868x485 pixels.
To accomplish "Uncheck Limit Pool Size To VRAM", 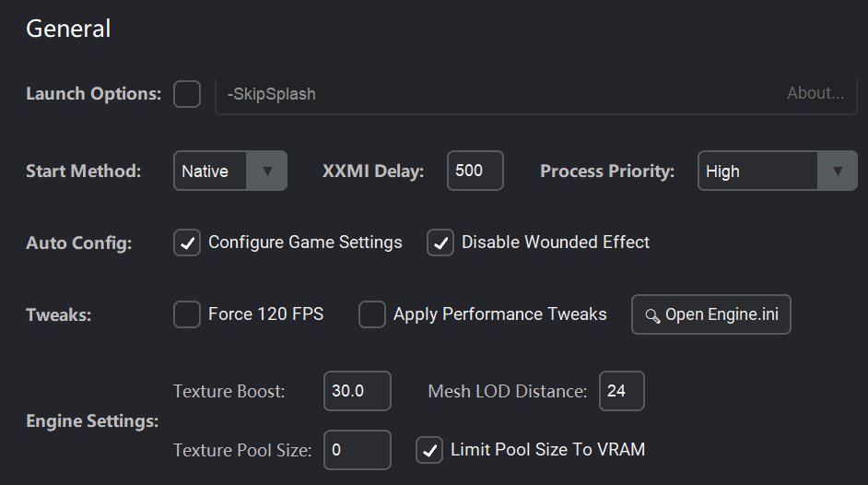I will point(429,450).
